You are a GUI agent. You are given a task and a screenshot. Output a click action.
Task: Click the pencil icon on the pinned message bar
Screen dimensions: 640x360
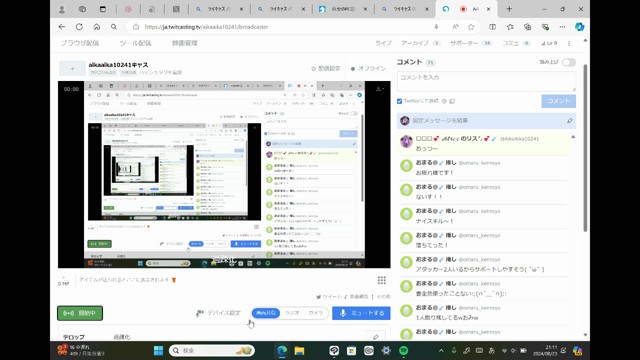569,121
